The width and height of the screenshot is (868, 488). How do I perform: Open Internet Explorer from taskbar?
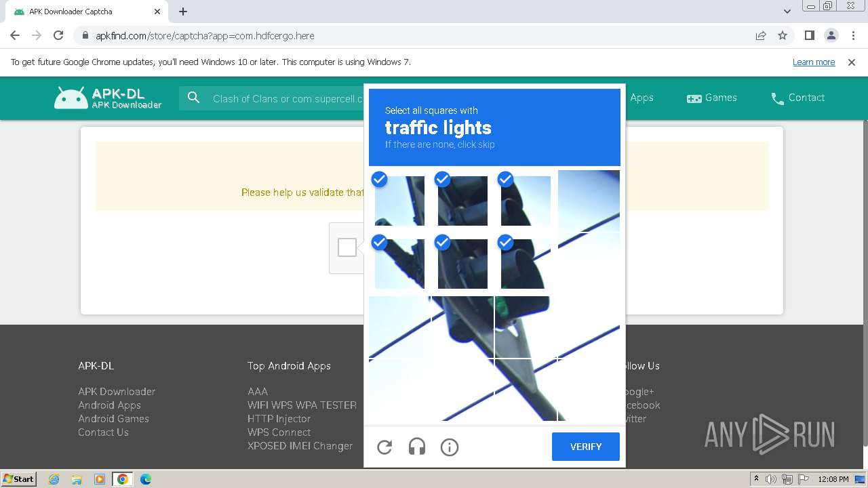54,479
